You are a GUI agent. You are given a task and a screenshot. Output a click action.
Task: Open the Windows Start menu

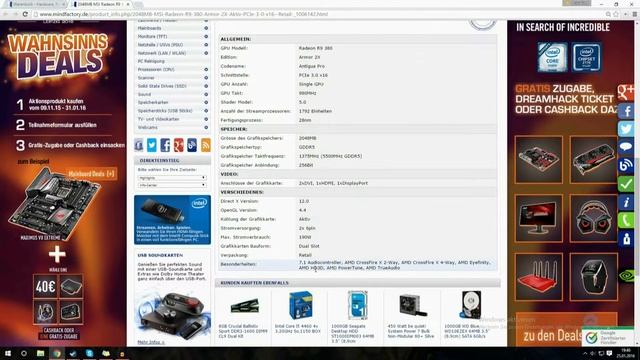pos(7,353)
